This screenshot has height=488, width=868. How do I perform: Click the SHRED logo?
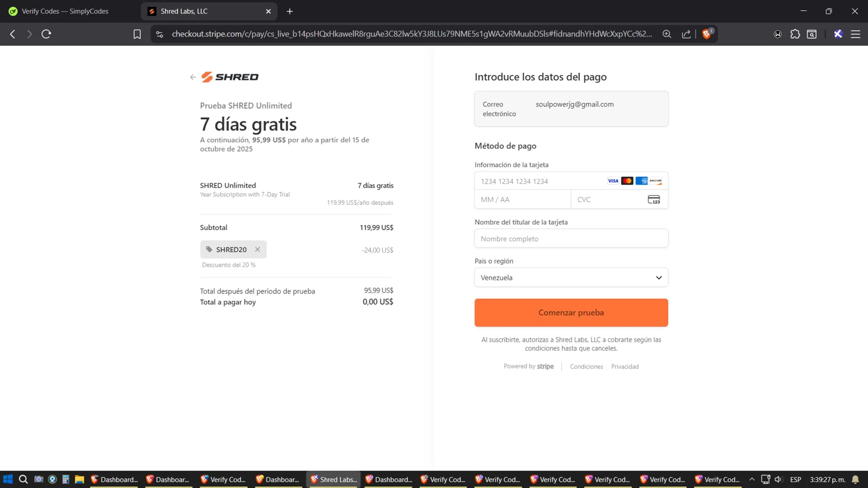pos(230,77)
